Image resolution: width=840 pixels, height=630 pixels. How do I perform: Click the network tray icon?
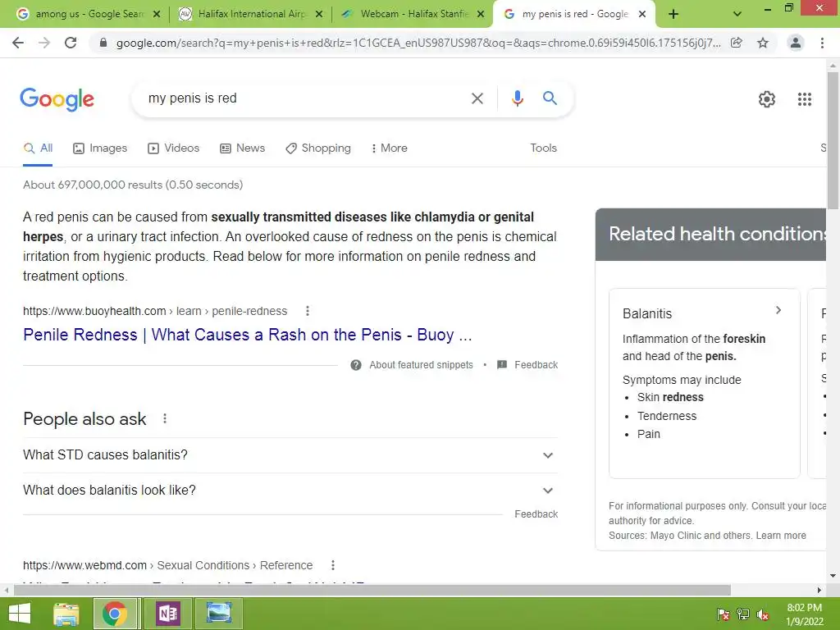[x=743, y=614]
